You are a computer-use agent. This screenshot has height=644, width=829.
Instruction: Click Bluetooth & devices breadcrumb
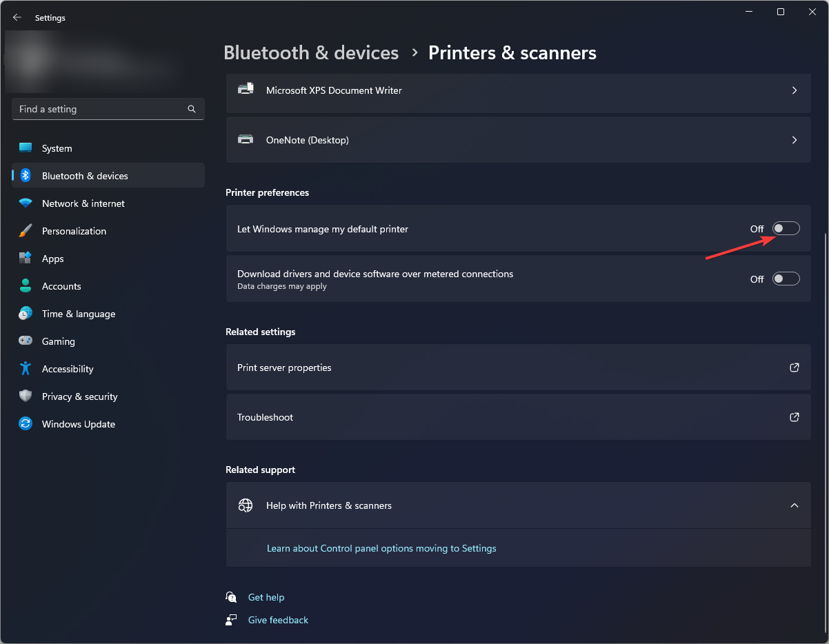click(x=311, y=53)
